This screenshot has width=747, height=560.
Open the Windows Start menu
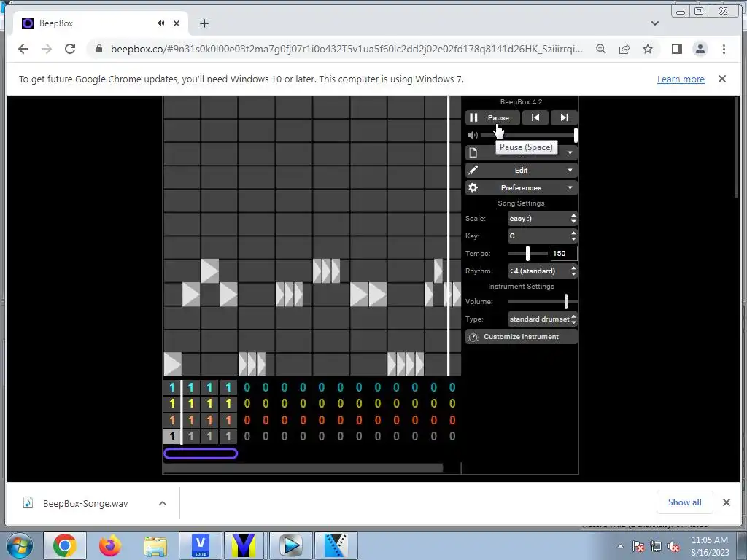[x=19, y=545]
